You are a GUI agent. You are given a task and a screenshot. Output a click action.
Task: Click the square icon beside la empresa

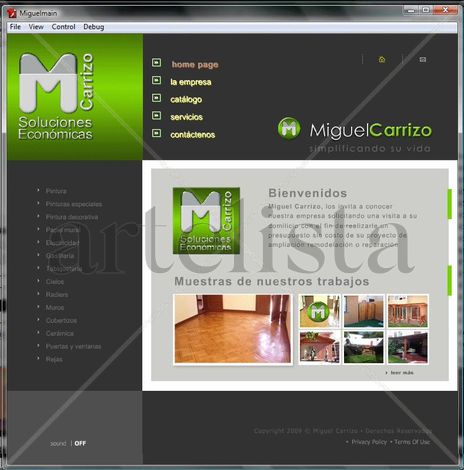pos(156,80)
